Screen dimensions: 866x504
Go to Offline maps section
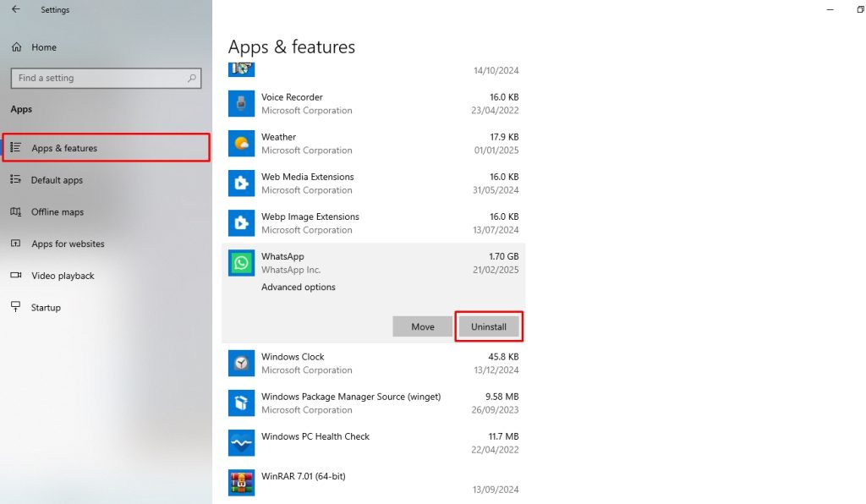(x=106, y=212)
